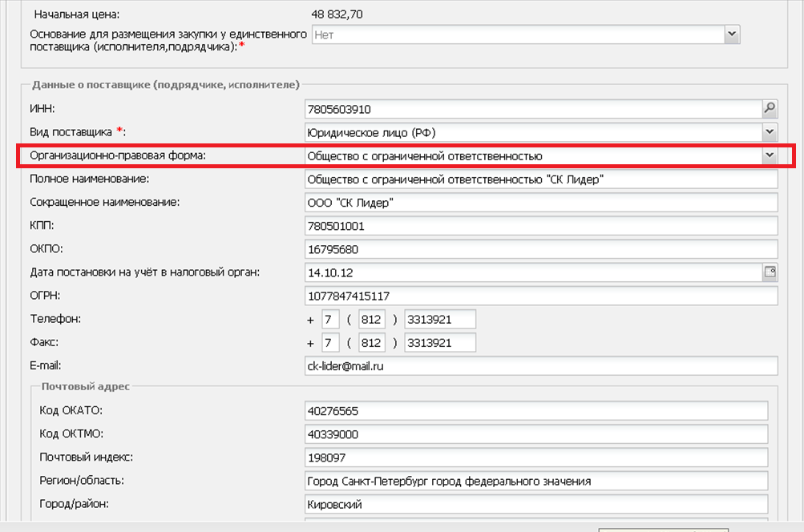The height and width of the screenshot is (532, 804).
Task: Click the ИНН input field 7805603910
Action: [533, 109]
